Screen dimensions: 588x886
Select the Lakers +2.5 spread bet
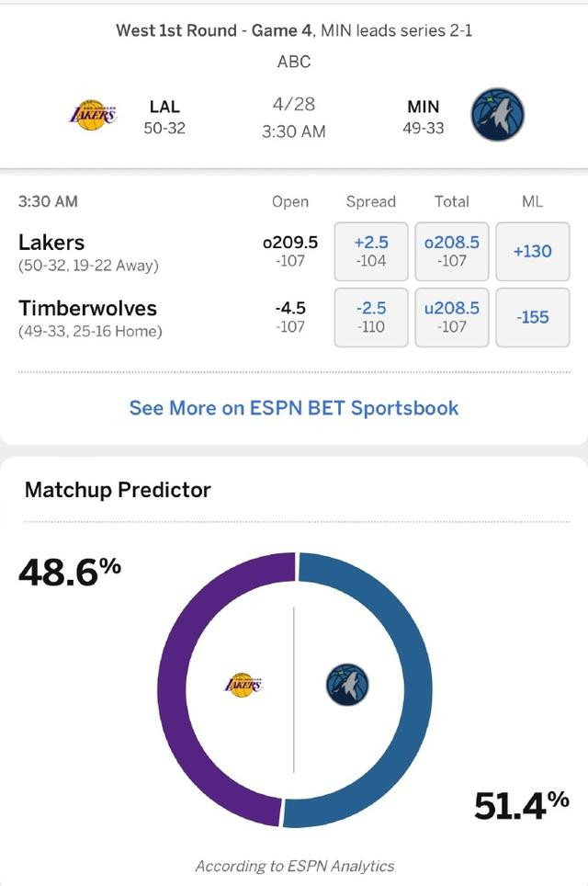tap(371, 252)
